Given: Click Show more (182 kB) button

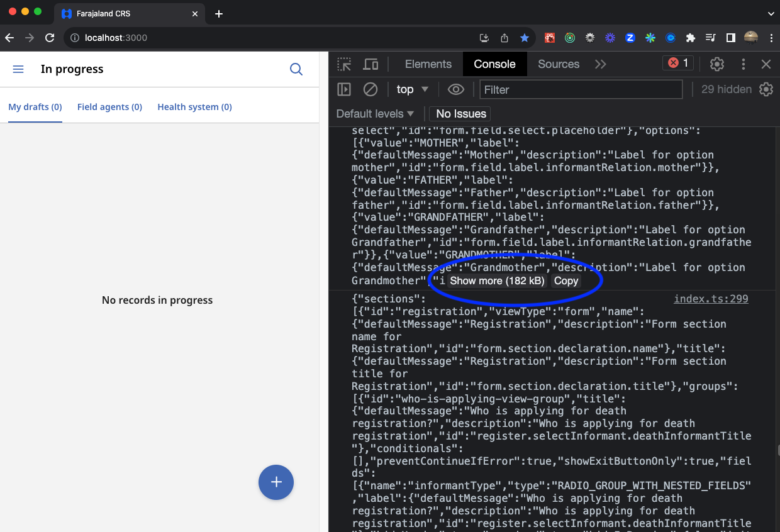Looking at the screenshot, I should tap(497, 280).
